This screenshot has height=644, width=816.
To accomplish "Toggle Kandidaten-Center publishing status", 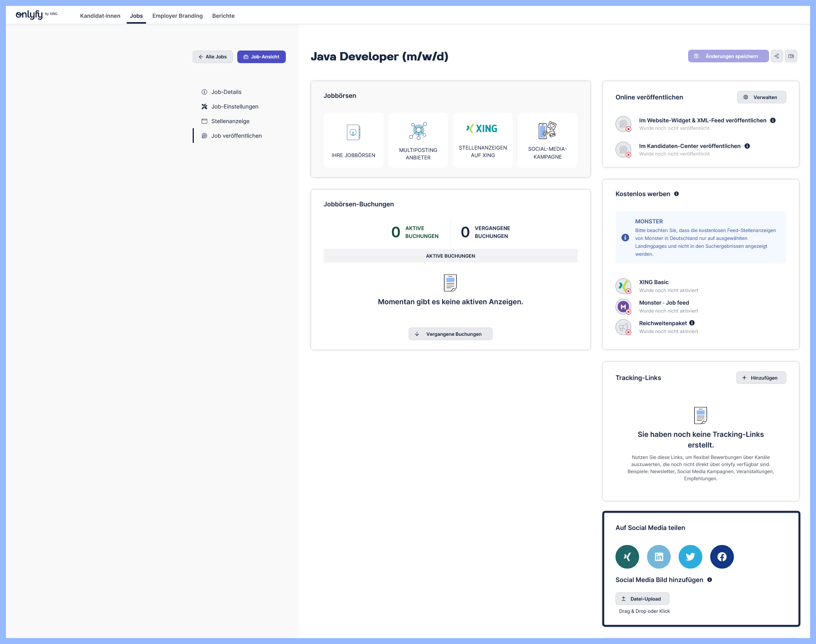I will pyautogui.click(x=623, y=150).
